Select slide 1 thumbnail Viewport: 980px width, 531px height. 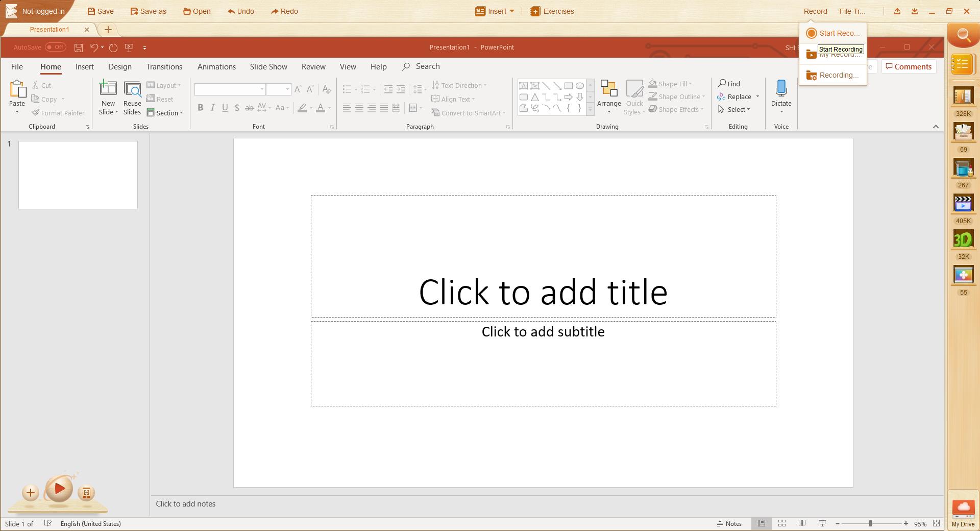(x=78, y=175)
